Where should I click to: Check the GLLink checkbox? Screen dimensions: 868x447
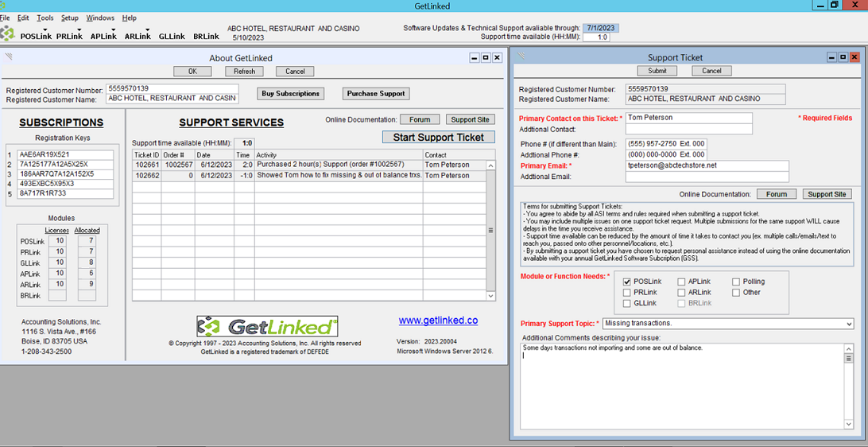626,304
